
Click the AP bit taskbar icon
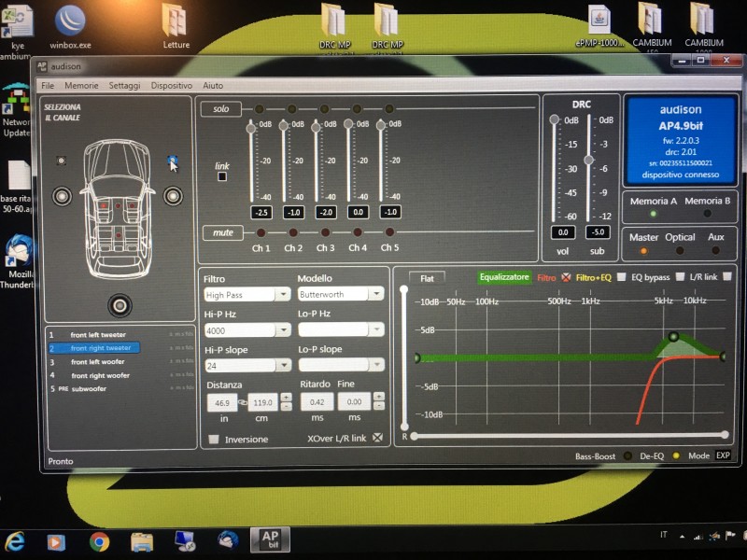(x=270, y=540)
